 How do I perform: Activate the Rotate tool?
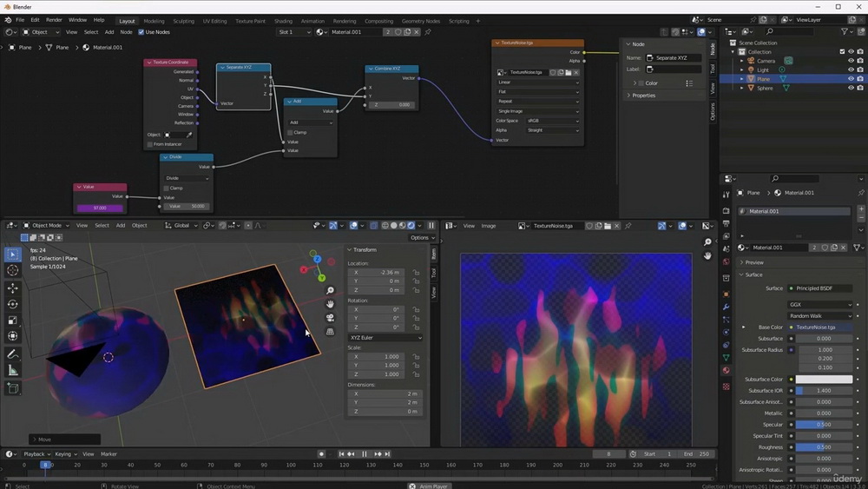13,304
